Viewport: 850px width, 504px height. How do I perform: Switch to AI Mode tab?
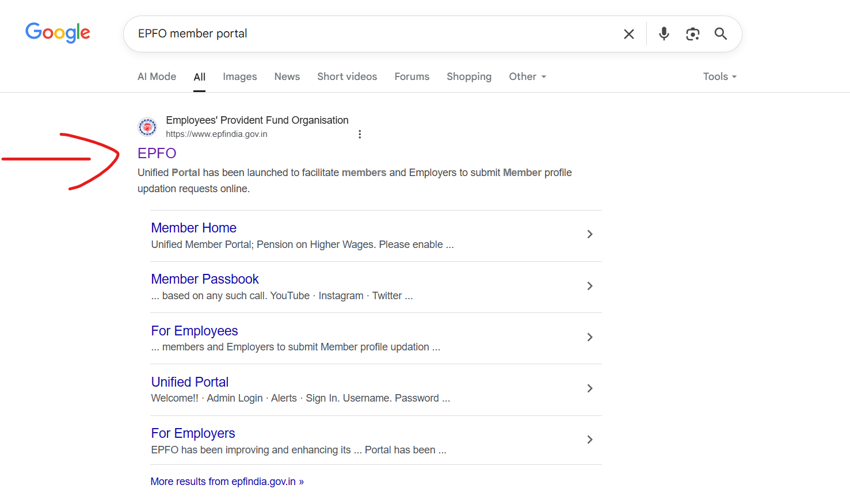(157, 77)
